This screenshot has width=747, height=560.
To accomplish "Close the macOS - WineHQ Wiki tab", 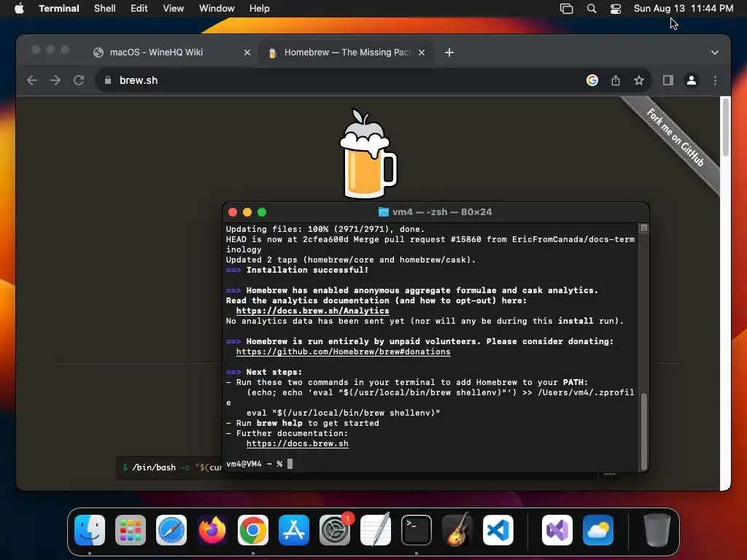I will [x=247, y=52].
